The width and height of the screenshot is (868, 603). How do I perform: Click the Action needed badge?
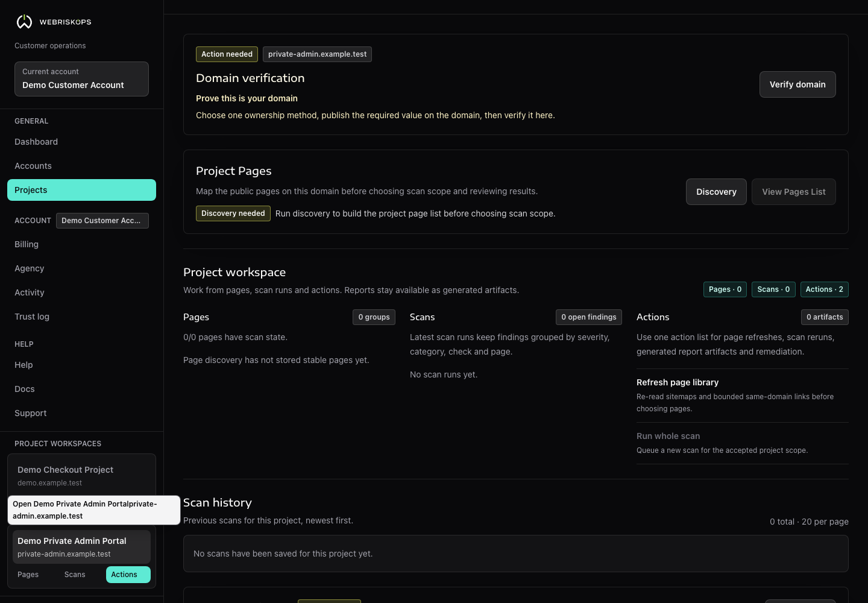227,54
